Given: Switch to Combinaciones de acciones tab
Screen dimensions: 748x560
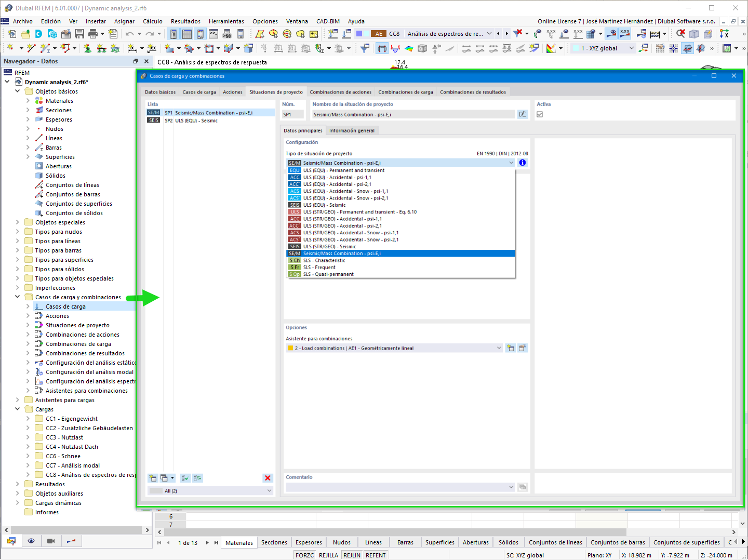Looking at the screenshot, I should 341,92.
